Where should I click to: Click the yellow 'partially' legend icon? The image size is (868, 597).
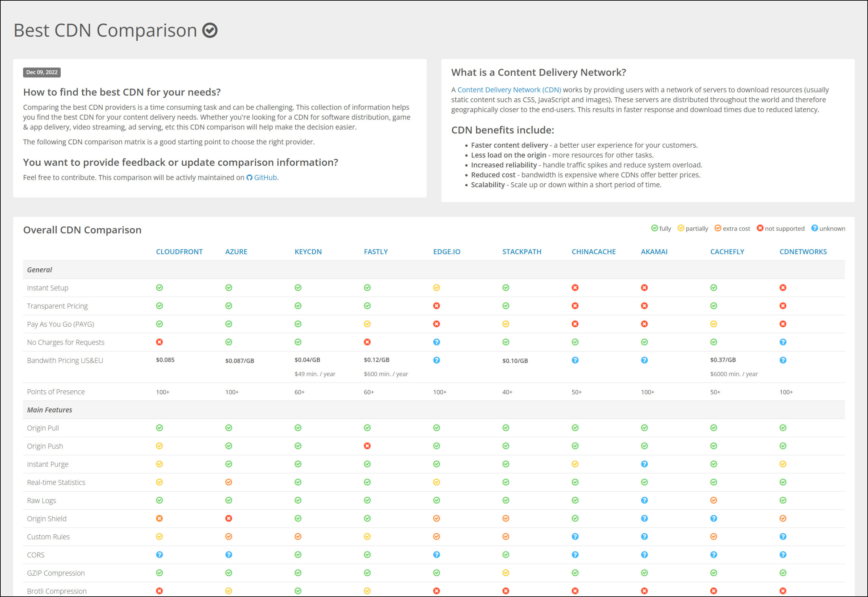pos(680,228)
